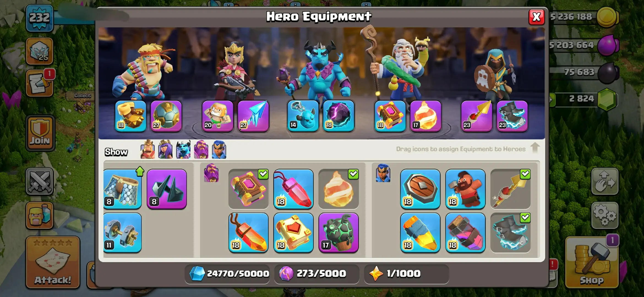Select the Giant Gauntlet equipment level 27
Screen dimensions: 644x297
(x=166, y=116)
